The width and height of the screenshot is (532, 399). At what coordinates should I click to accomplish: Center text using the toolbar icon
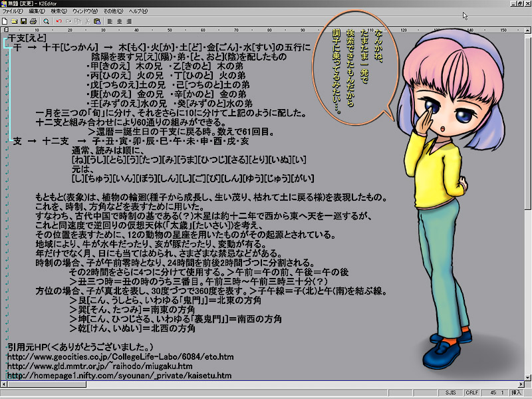point(120,21)
